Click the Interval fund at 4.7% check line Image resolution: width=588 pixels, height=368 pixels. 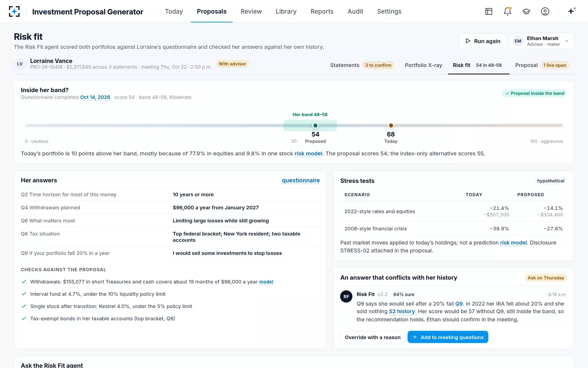[98, 294]
